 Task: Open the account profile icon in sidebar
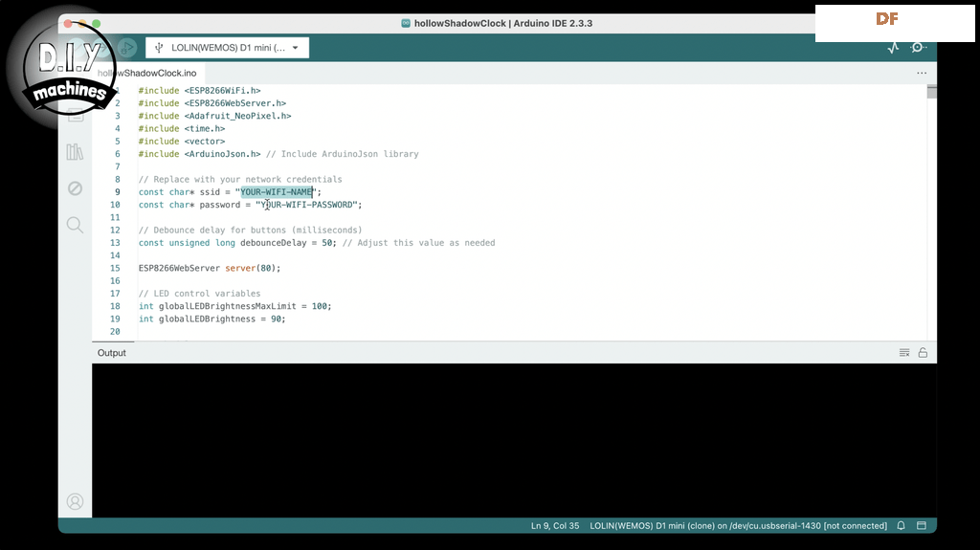[x=75, y=502]
